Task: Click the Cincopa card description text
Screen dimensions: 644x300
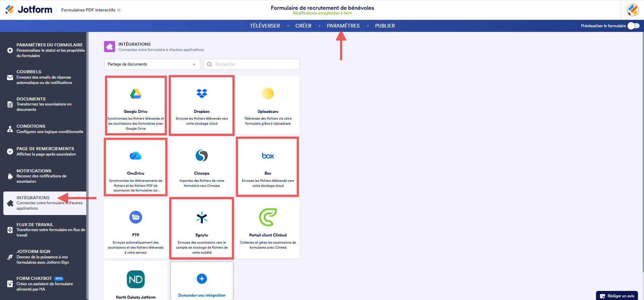Action: (x=202, y=183)
